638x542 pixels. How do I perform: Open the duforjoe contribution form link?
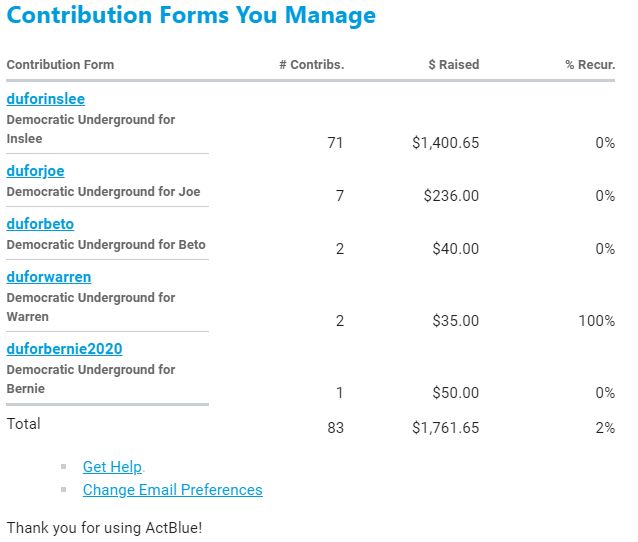(36, 171)
